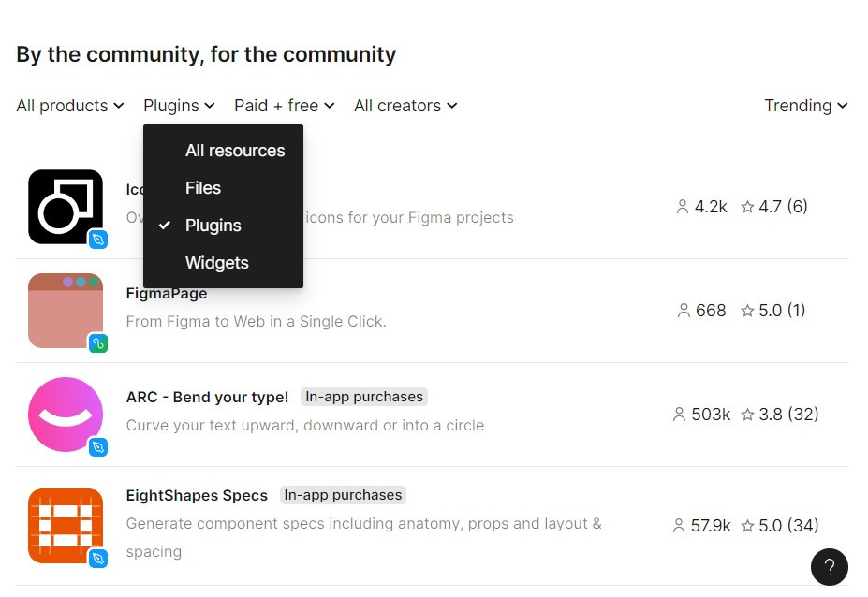Open the EightShapes Specs title link
Screen dimensions: 868x597
[x=197, y=495]
